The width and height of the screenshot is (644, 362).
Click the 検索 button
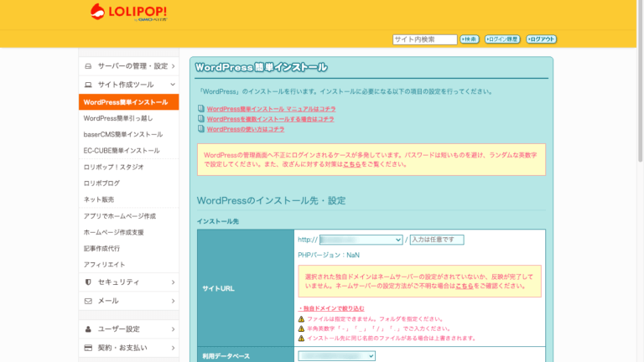coord(470,39)
